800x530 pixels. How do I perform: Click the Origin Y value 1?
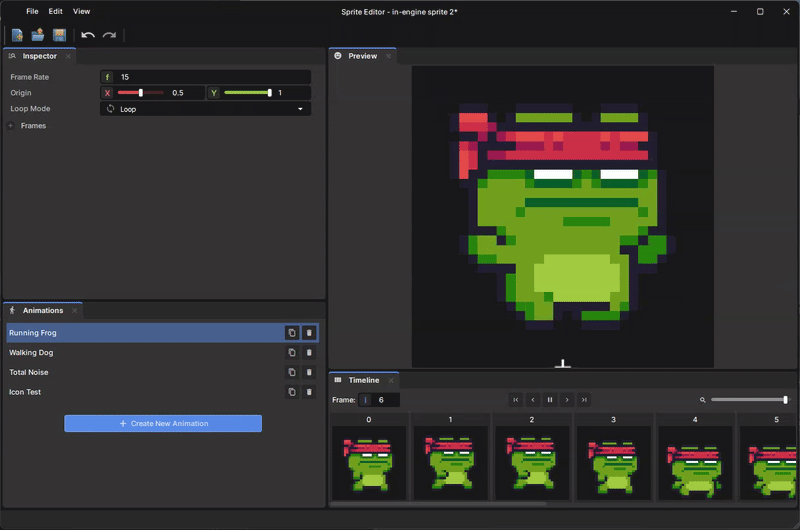point(280,93)
